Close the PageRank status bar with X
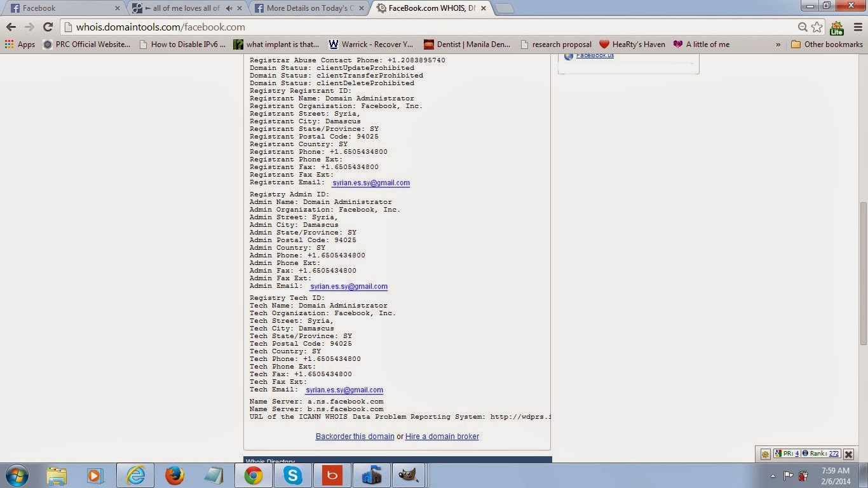Screen dimensions: 868x488 (848, 454)
